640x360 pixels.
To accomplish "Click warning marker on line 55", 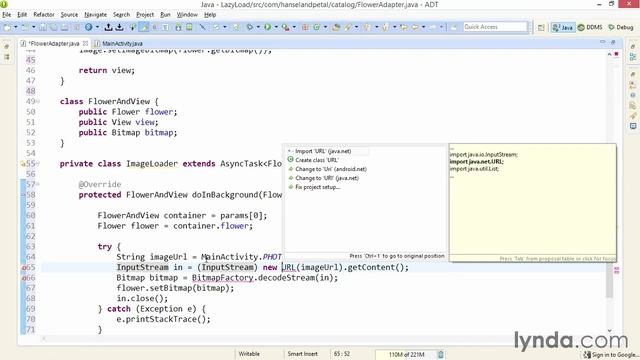I will (23, 164).
